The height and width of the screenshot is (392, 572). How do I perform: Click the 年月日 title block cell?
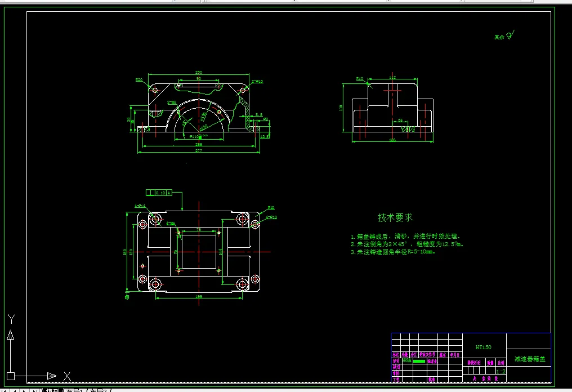tap(454, 355)
